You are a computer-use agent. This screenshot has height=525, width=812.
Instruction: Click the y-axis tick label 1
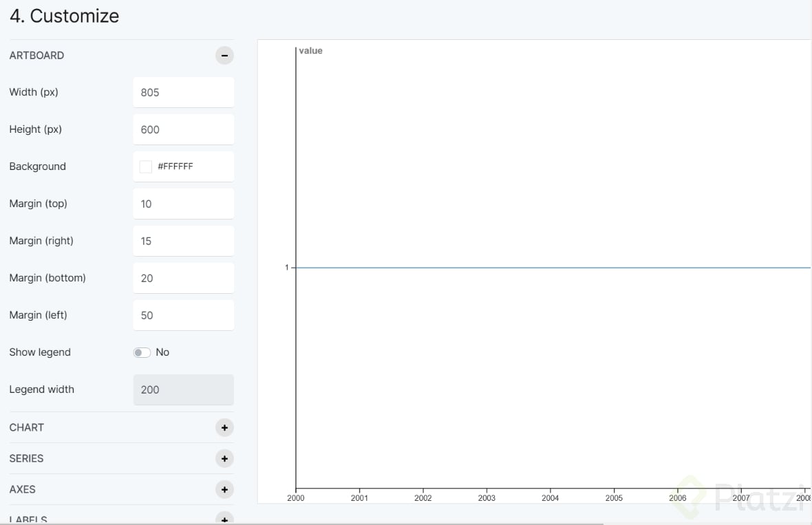point(287,268)
